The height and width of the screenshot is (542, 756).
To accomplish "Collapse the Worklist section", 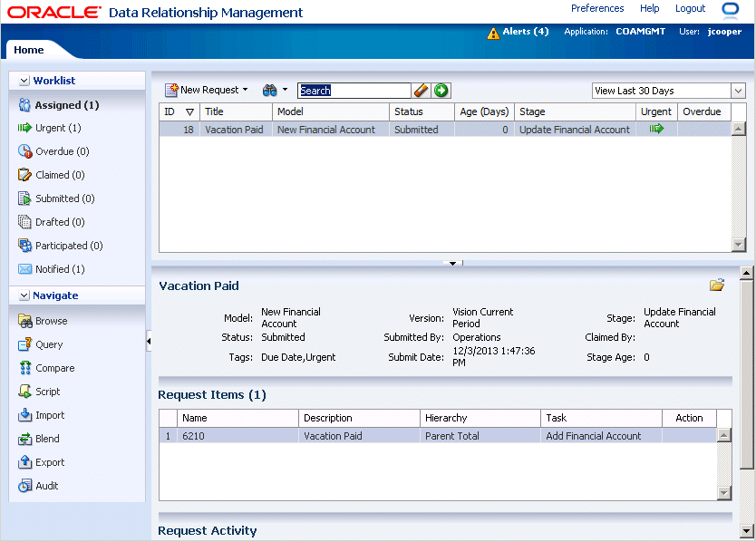I will [24, 81].
